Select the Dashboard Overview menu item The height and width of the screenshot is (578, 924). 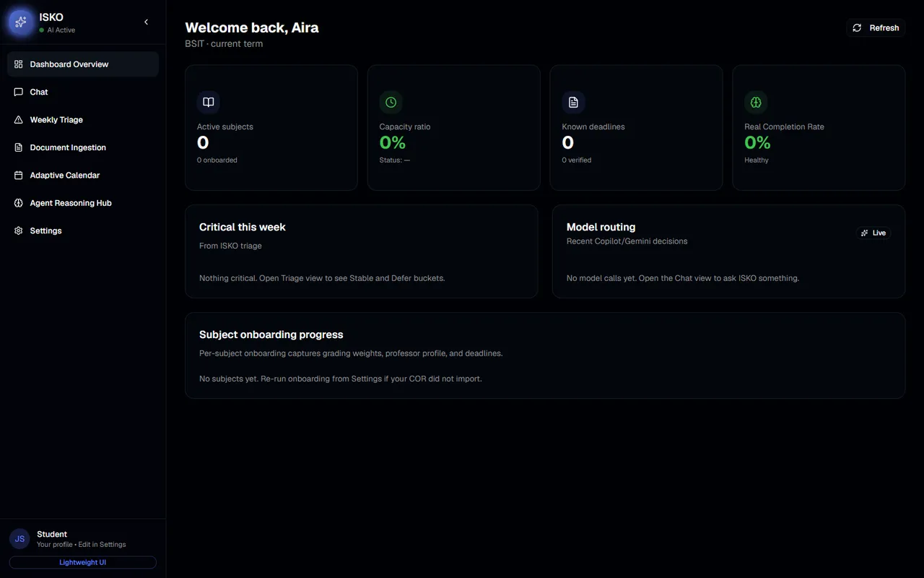(x=83, y=64)
